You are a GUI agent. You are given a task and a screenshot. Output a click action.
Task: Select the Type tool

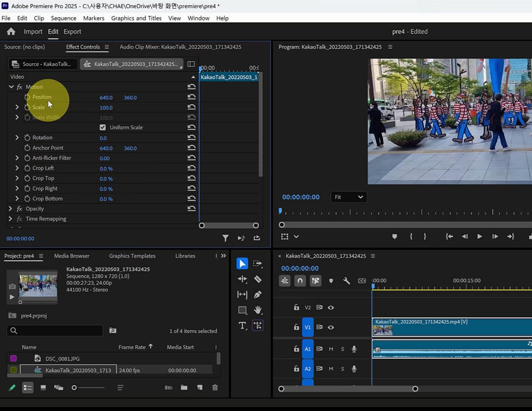pos(242,326)
